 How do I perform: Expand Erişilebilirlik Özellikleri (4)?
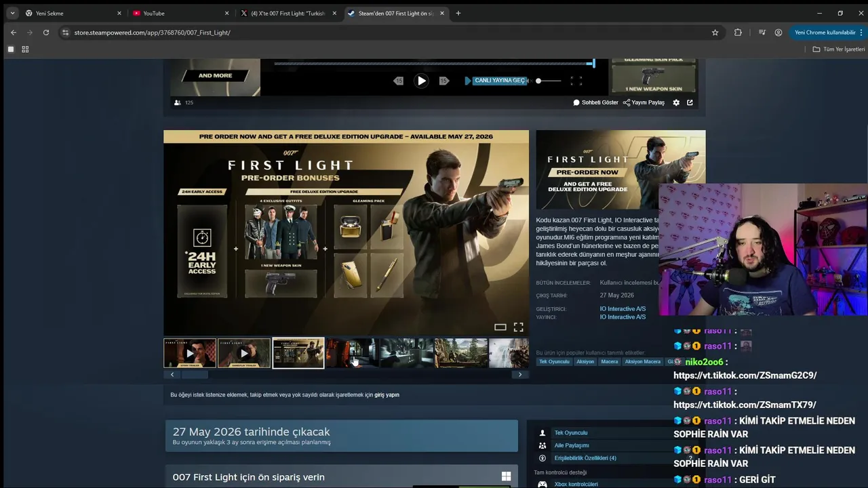585,458
